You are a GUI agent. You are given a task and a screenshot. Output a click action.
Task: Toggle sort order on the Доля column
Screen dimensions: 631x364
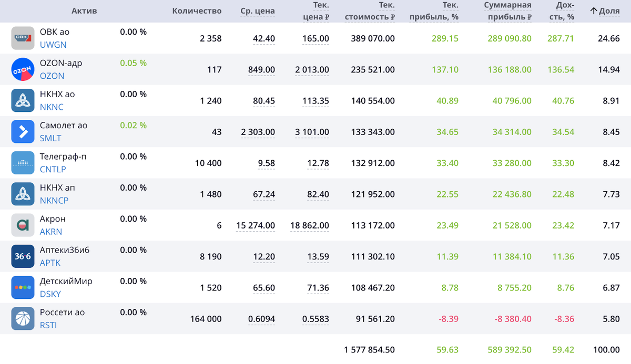pos(605,11)
